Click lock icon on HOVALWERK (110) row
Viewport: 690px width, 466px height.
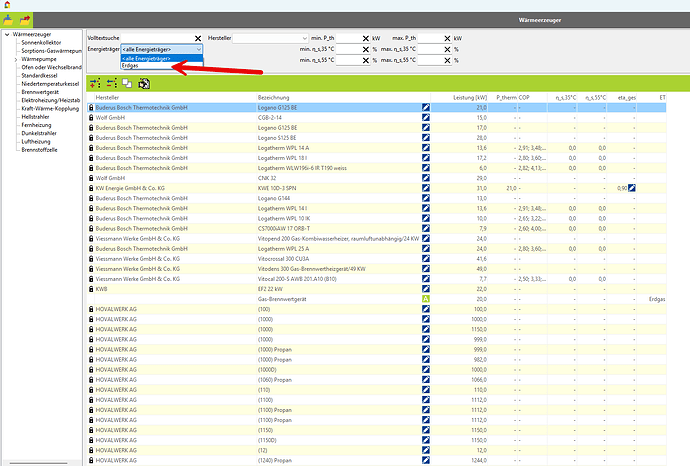click(x=91, y=389)
